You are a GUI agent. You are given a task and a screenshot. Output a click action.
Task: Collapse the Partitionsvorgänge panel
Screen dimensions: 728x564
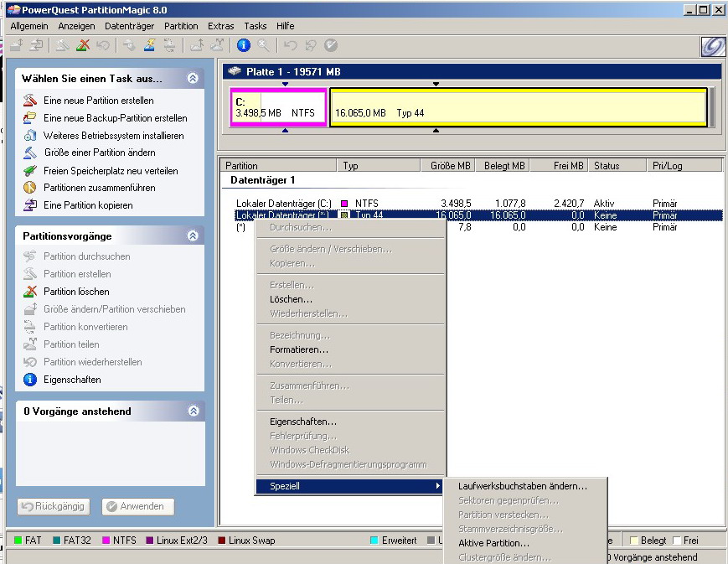pyautogui.click(x=194, y=235)
